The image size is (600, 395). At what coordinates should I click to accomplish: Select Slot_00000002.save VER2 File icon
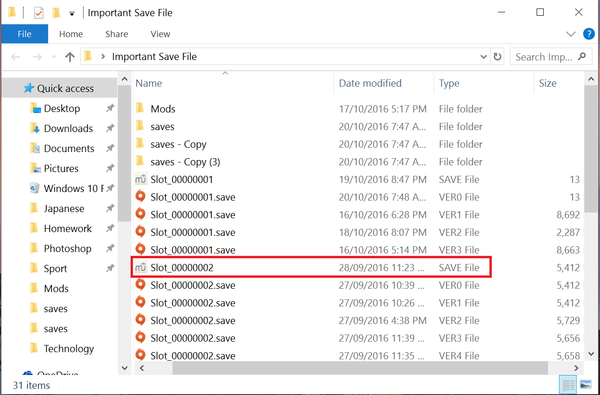pyautogui.click(x=140, y=320)
